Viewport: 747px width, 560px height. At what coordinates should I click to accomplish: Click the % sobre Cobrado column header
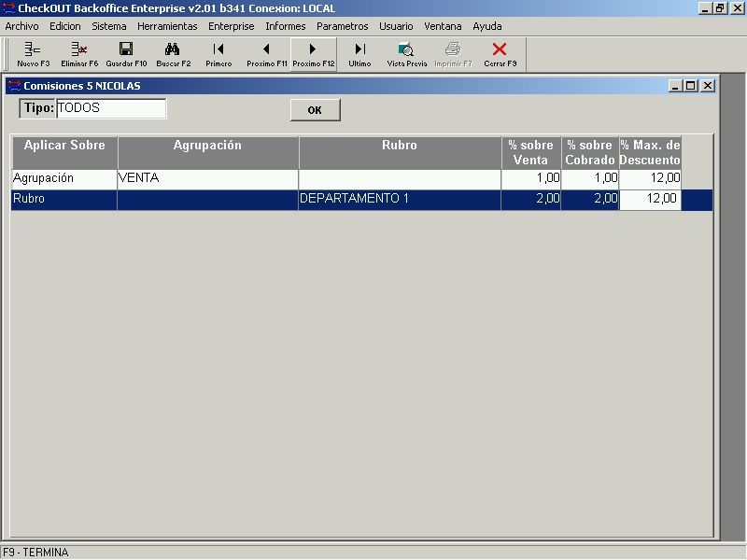(x=590, y=153)
